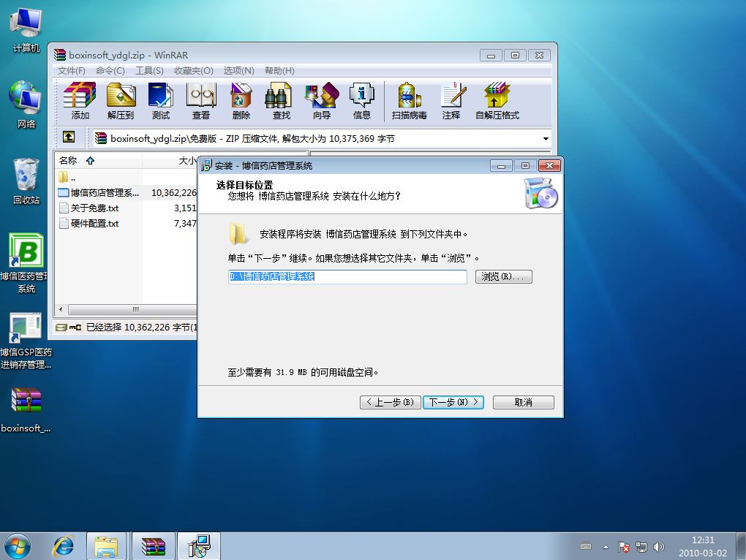Click the Add (添加) toolbar icon
The height and width of the screenshot is (560, 746).
point(80,102)
